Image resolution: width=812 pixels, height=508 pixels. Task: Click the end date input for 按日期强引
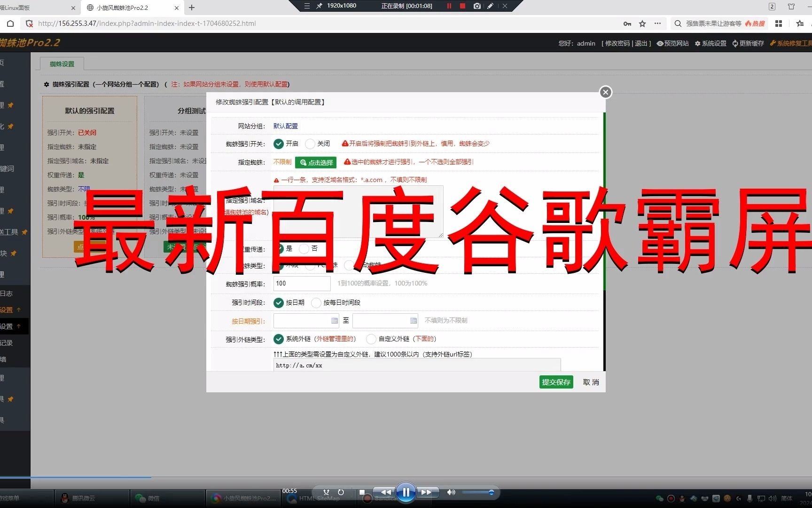click(385, 321)
